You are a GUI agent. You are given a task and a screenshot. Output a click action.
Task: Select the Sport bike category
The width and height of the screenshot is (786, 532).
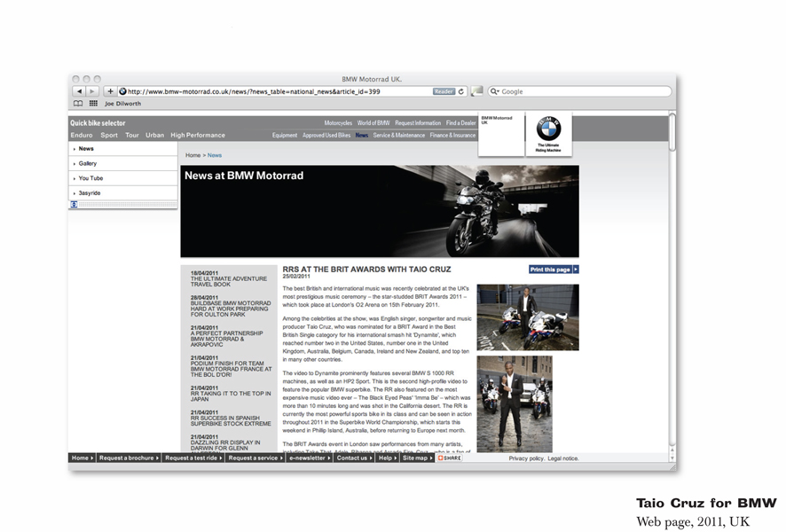pyautogui.click(x=109, y=136)
